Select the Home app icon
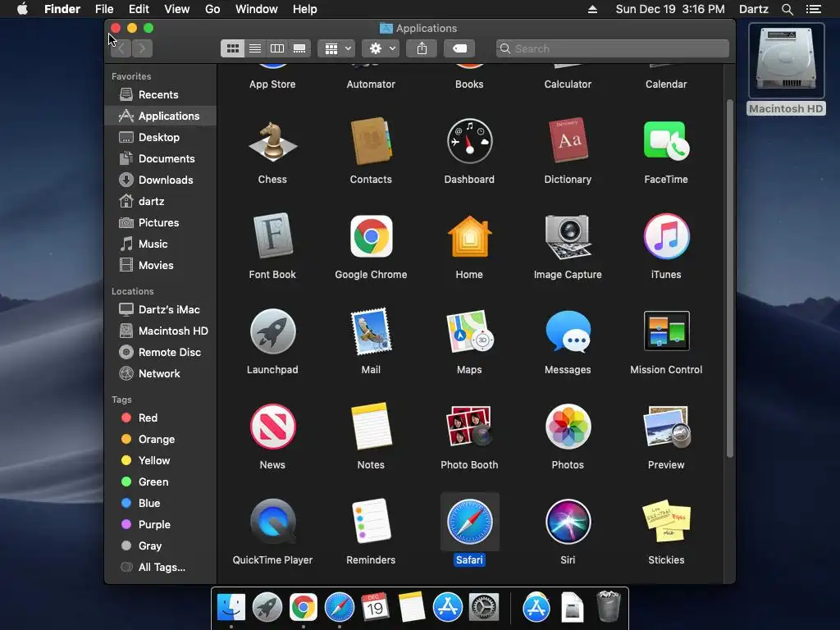Image resolution: width=840 pixels, height=630 pixels. click(469, 236)
